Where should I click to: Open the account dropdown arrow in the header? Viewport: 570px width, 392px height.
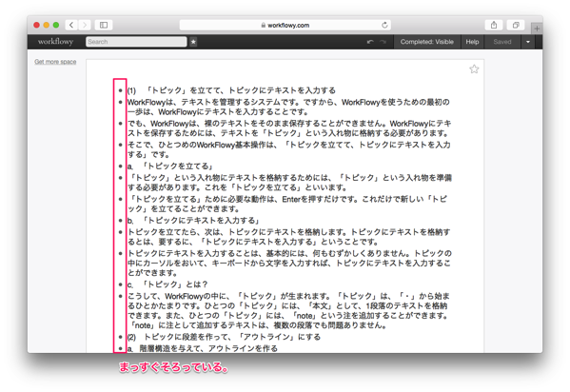coord(528,42)
